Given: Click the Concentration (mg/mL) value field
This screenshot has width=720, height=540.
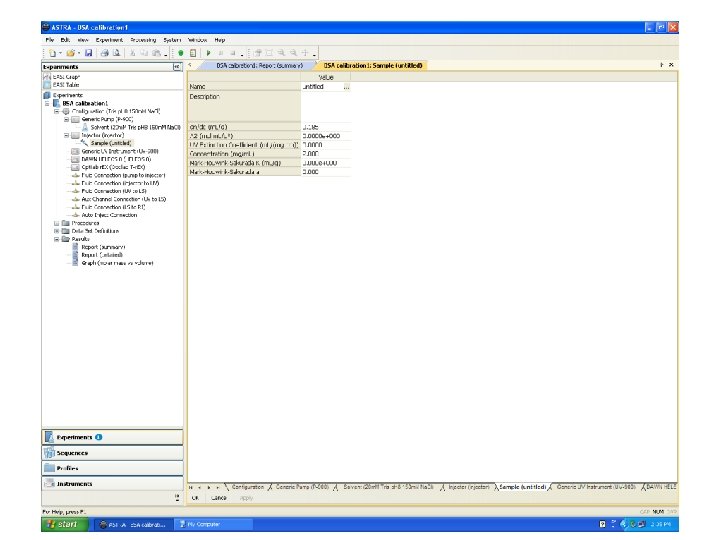Looking at the screenshot, I should pyautogui.click(x=326, y=154).
